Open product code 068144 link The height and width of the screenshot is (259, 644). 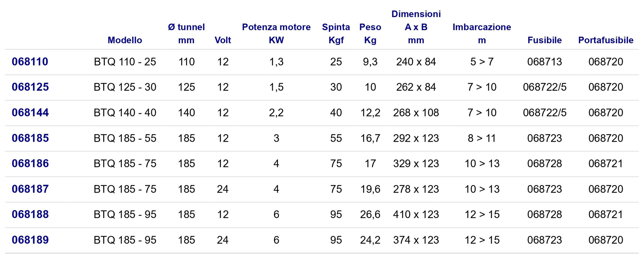[x=30, y=113]
